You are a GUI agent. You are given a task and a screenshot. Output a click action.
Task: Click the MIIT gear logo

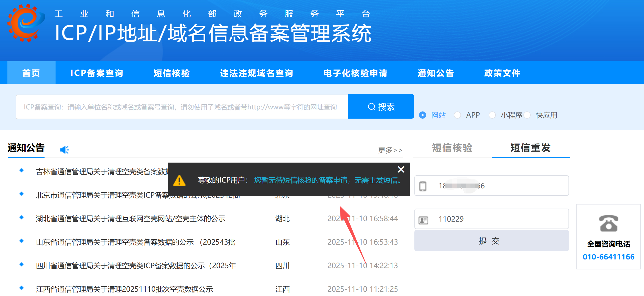26,23
